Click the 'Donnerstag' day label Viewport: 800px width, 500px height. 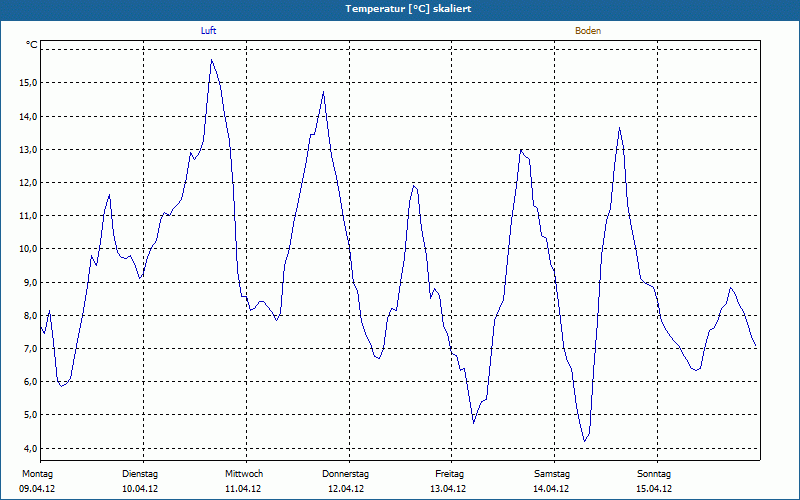pos(345,474)
